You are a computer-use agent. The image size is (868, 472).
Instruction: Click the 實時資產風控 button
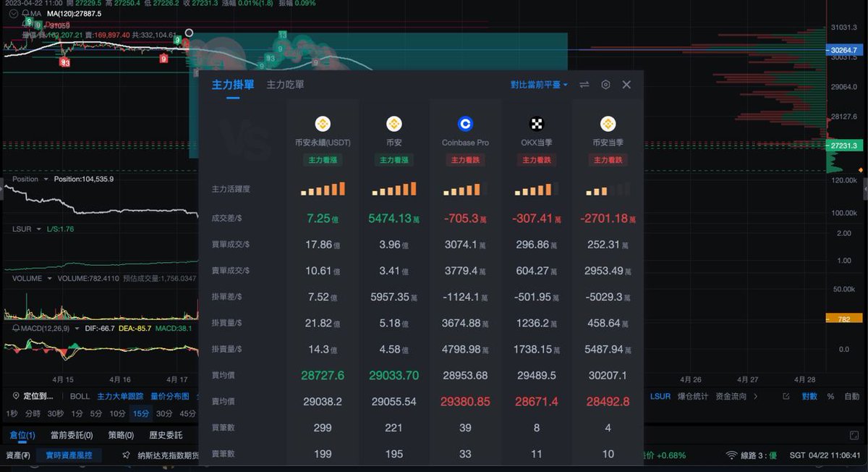click(x=69, y=455)
